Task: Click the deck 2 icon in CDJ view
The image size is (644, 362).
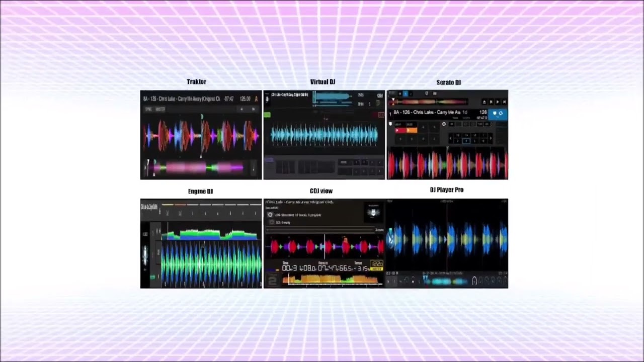Action: tap(272, 280)
